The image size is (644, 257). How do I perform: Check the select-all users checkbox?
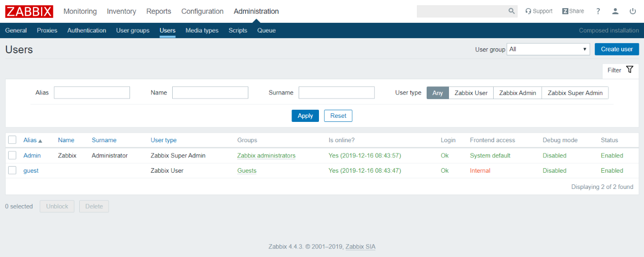tap(12, 140)
